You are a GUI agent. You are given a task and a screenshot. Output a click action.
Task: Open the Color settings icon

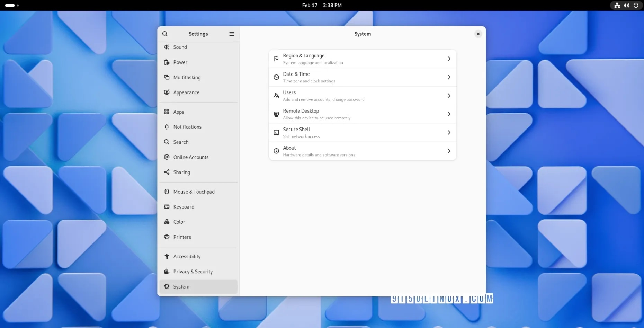pos(167,222)
